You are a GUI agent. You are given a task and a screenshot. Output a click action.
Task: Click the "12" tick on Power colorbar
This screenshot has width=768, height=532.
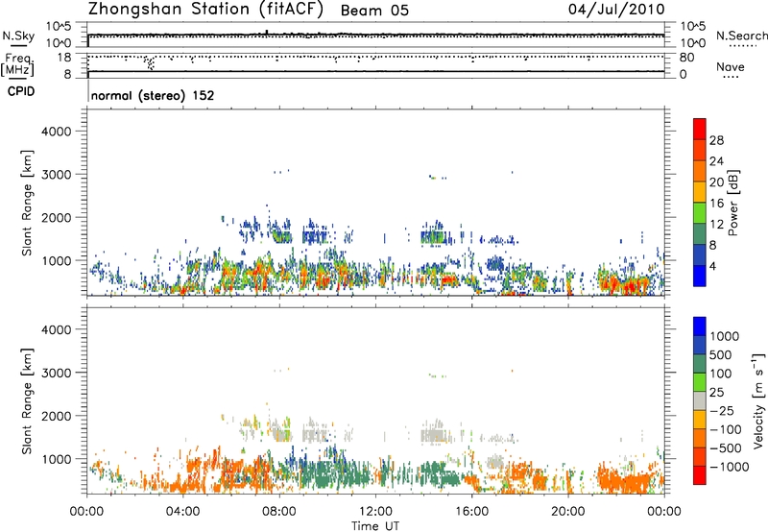(x=716, y=225)
